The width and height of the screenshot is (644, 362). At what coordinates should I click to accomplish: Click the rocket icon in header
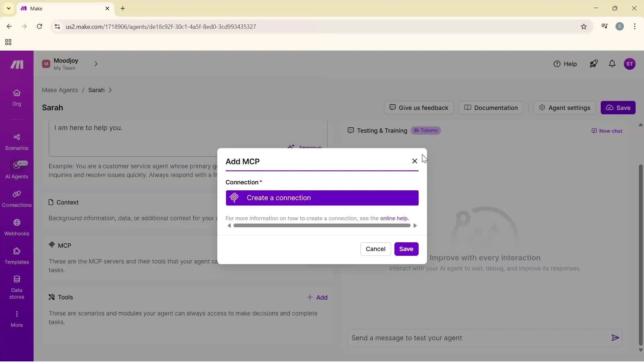coord(594,64)
